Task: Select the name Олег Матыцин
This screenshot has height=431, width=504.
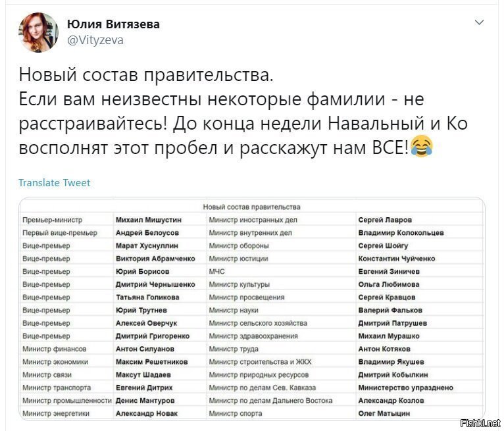Action: (x=384, y=414)
